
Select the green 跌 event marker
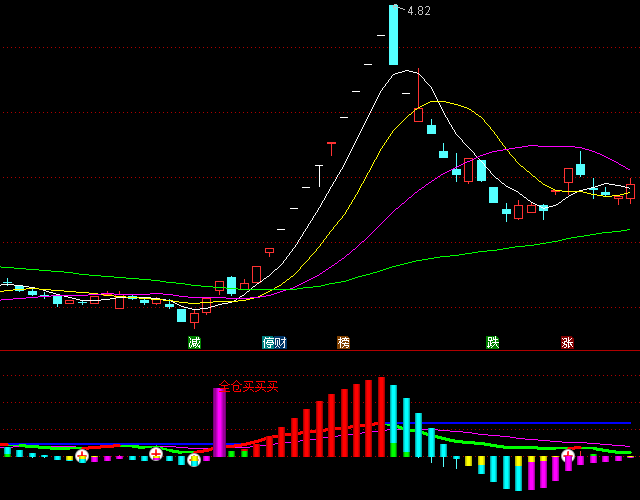pos(493,342)
